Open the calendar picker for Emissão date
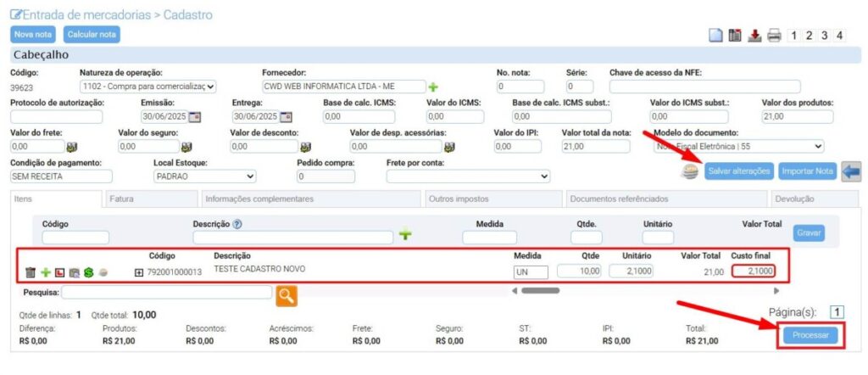This screenshot has width=868, height=375. point(194,116)
